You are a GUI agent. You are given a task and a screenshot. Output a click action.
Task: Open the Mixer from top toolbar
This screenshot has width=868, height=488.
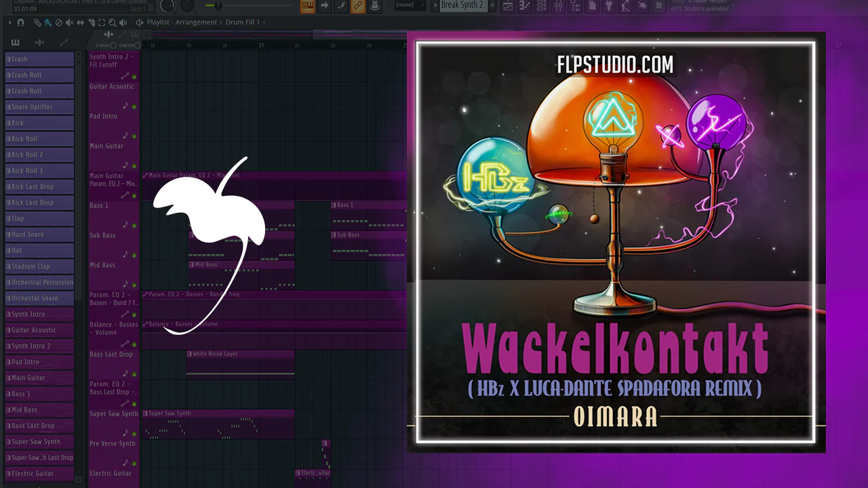559,6
